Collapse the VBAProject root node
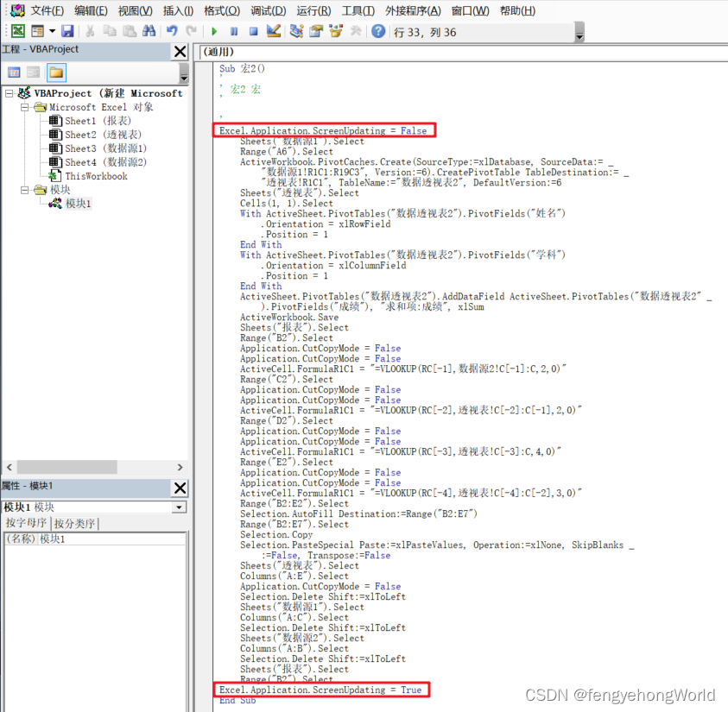The image size is (728, 712). 9,93
